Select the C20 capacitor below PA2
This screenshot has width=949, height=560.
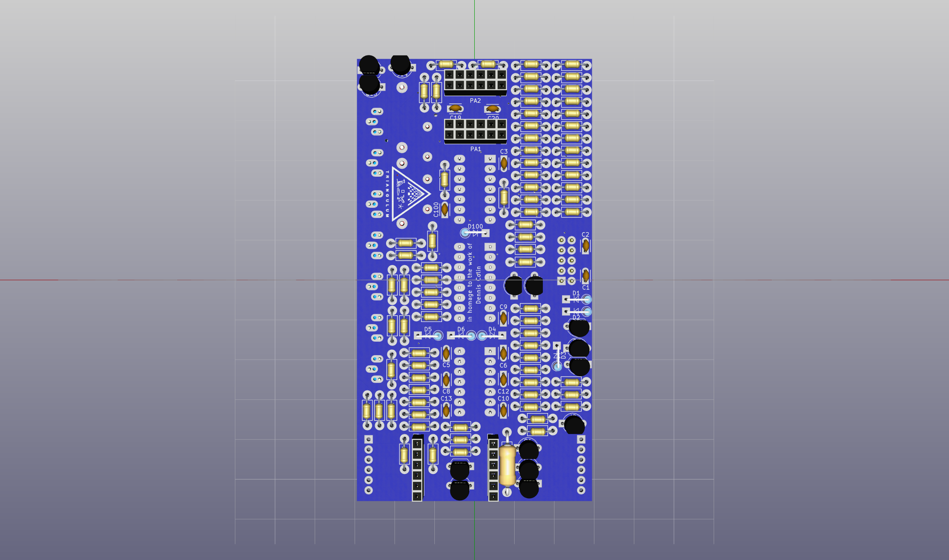pyautogui.click(x=492, y=109)
